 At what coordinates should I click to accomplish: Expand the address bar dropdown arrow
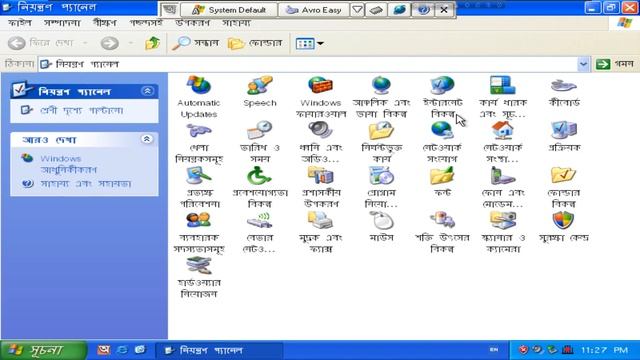click(x=583, y=64)
